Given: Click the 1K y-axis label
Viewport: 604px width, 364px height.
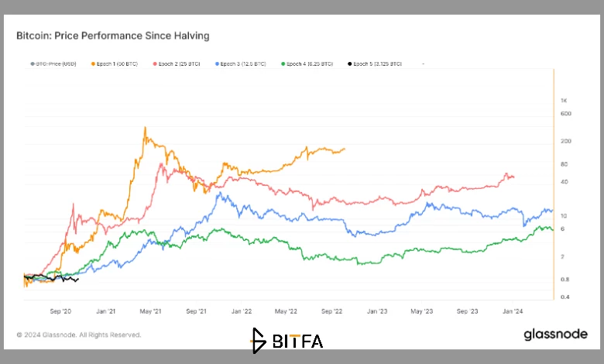Looking at the screenshot, I should click(x=564, y=101).
